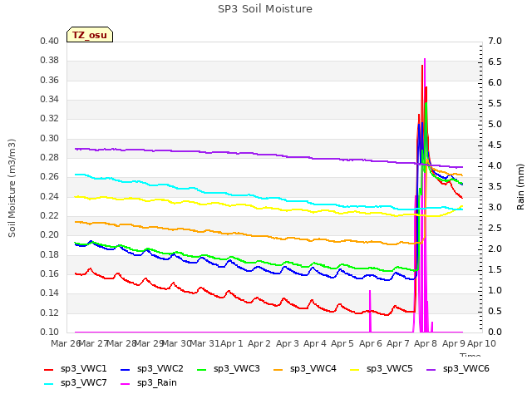532x399 pixels.
Task: Click the Apr 6 x-axis tick label
Action: tap(370, 343)
